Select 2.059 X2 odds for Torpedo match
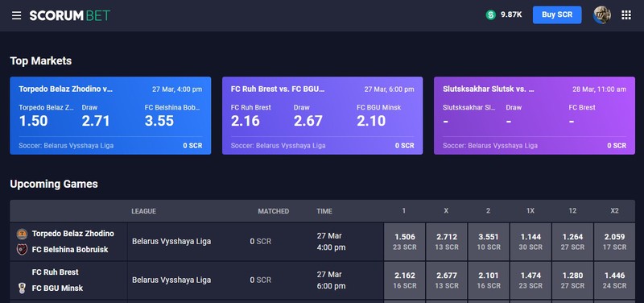The image size is (644, 303). coord(614,241)
